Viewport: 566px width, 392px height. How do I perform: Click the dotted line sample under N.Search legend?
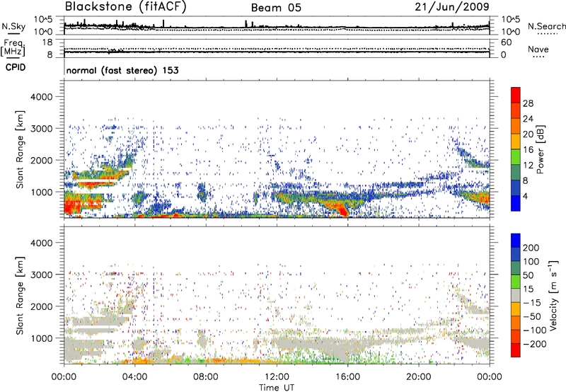[x=548, y=34]
